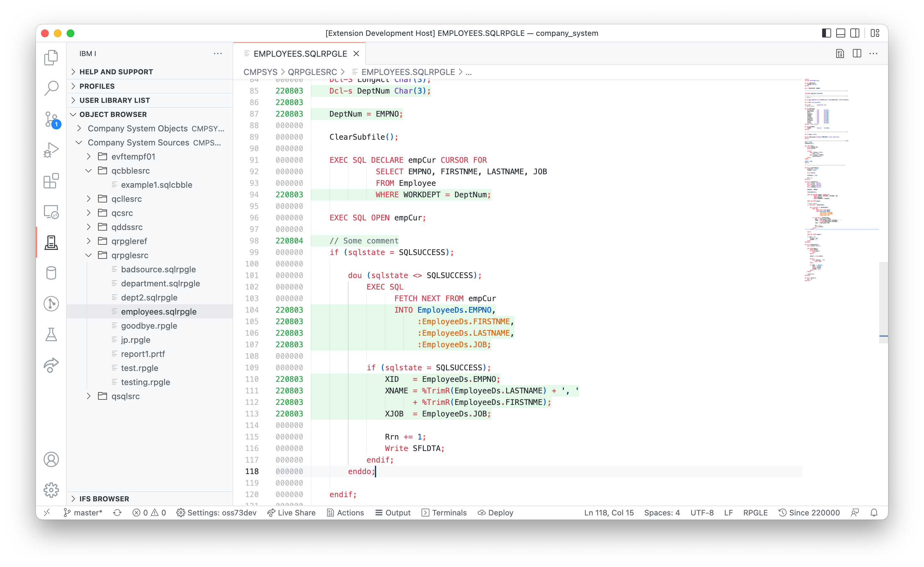The height and width of the screenshot is (567, 924).
Task: Open the Testing flask view
Action: [x=51, y=334]
